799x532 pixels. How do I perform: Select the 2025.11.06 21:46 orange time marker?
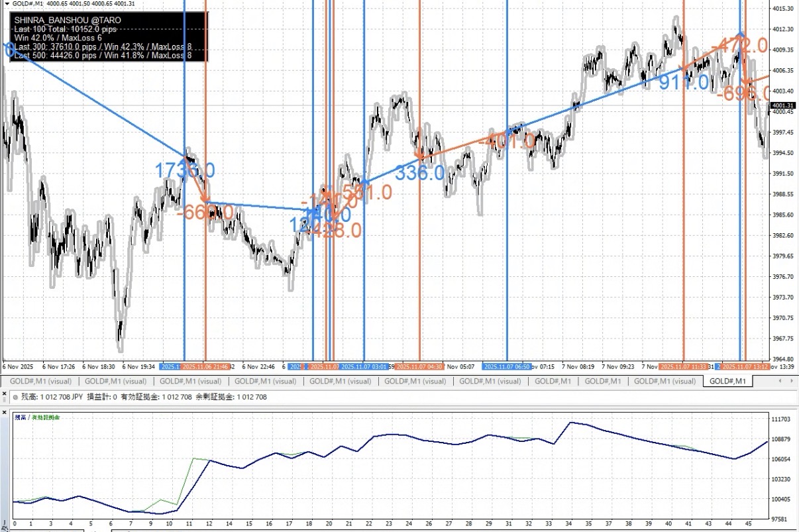pyautogui.click(x=205, y=366)
